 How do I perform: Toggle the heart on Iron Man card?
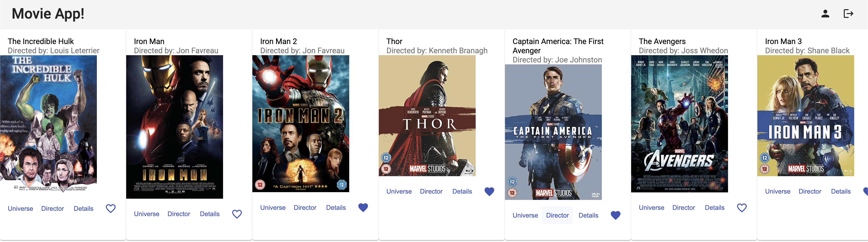(x=237, y=214)
